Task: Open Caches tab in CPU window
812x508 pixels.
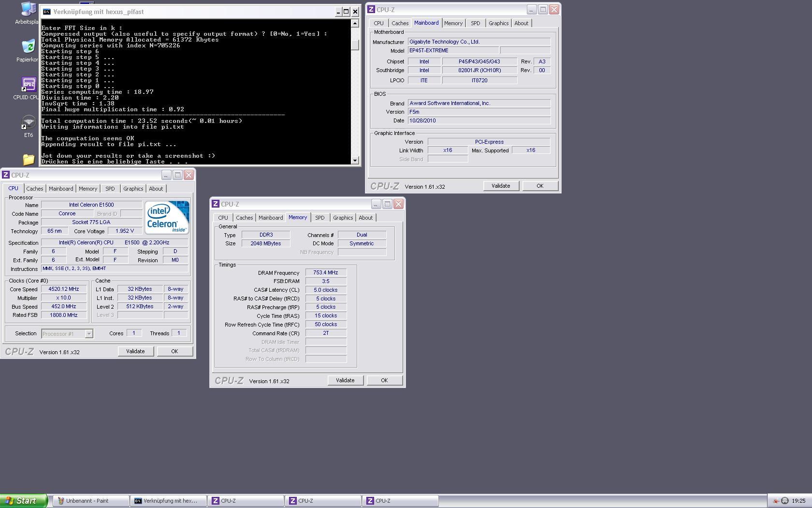Action: tap(35, 189)
